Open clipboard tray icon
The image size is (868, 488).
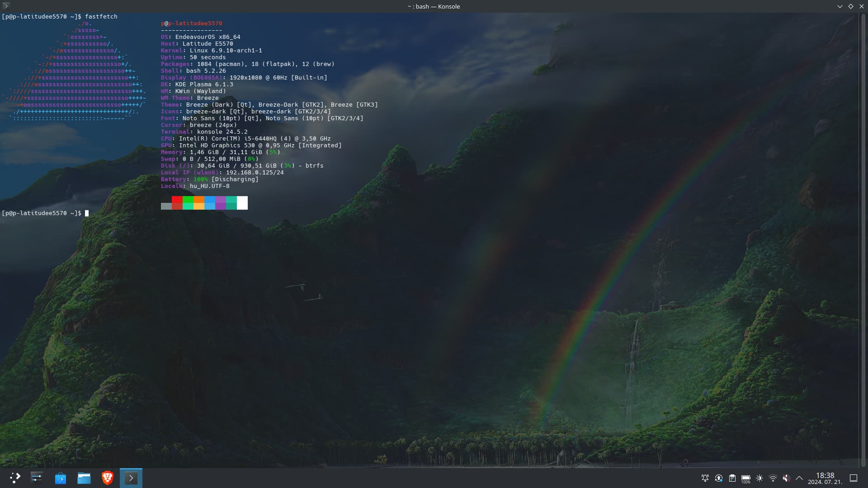click(x=732, y=478)
